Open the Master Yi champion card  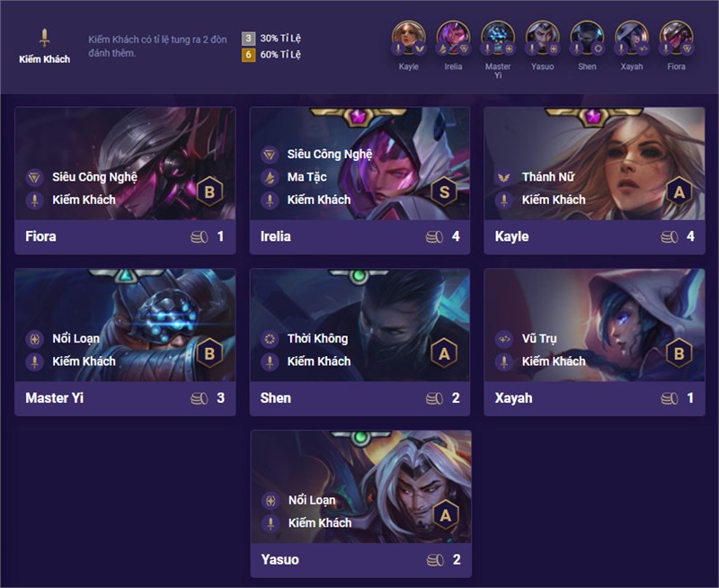point(125,343)
